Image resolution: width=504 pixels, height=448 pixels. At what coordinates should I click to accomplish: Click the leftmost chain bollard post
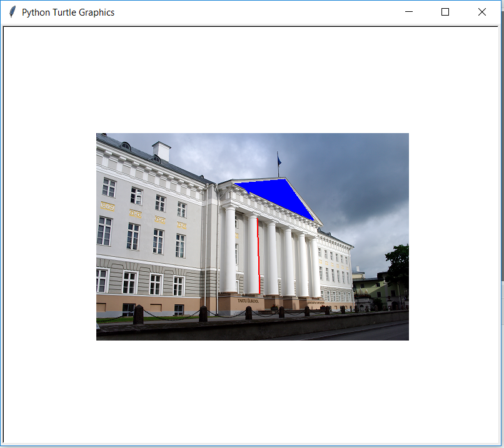click(138, 314)
